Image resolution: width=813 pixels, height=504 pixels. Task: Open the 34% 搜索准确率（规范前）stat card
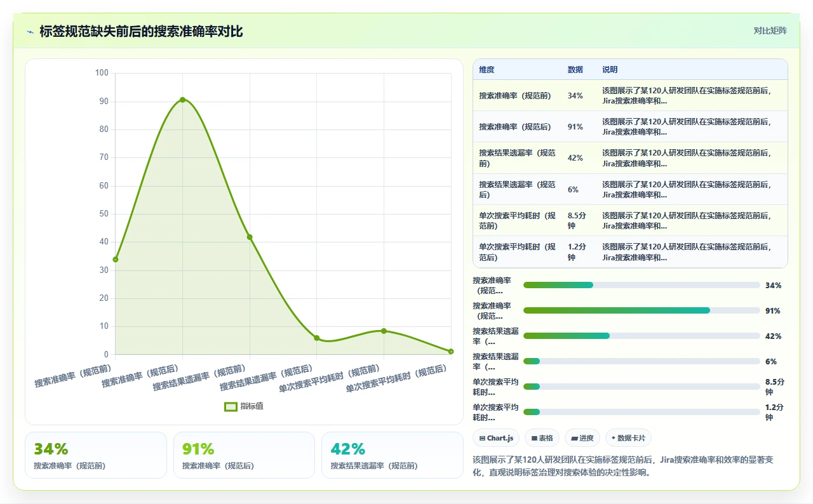tap(96, 455)
